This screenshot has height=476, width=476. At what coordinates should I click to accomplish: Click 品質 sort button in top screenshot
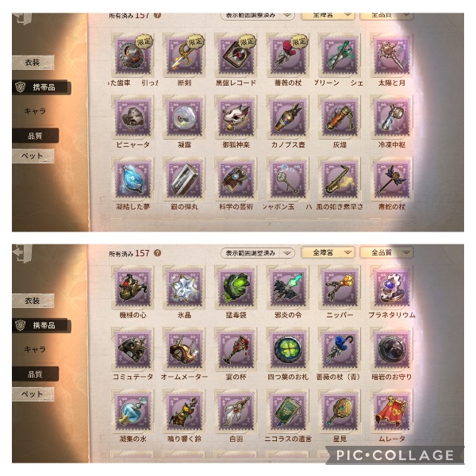tap(35, 136)
